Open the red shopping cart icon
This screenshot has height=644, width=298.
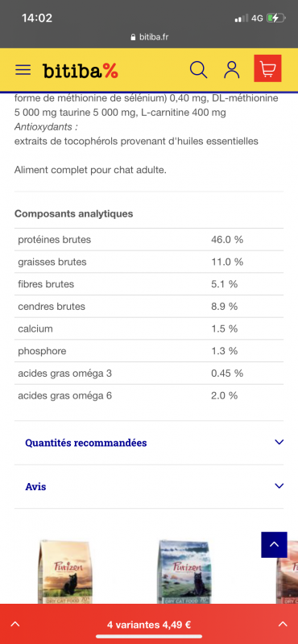(x=267, y=68)
